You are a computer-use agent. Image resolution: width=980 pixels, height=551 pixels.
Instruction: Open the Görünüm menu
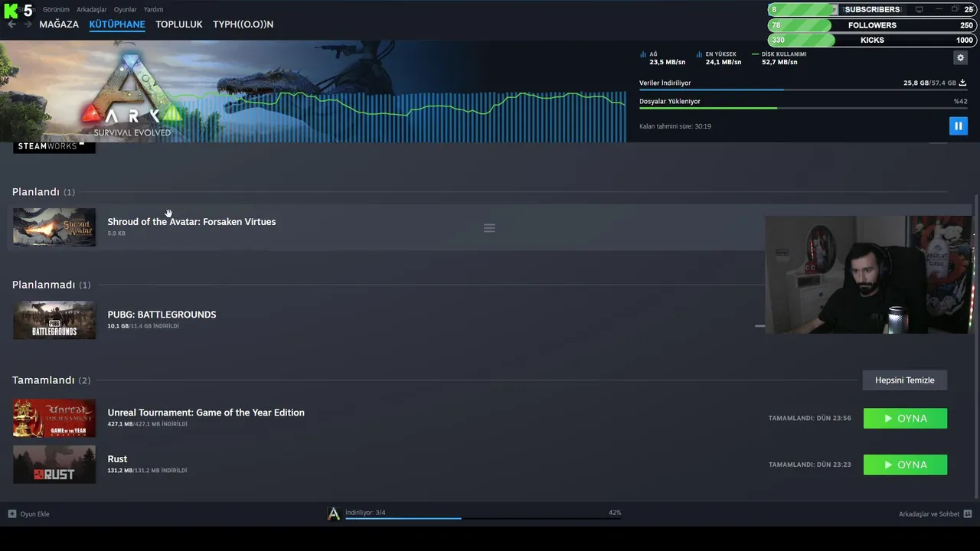click(56, 9)
